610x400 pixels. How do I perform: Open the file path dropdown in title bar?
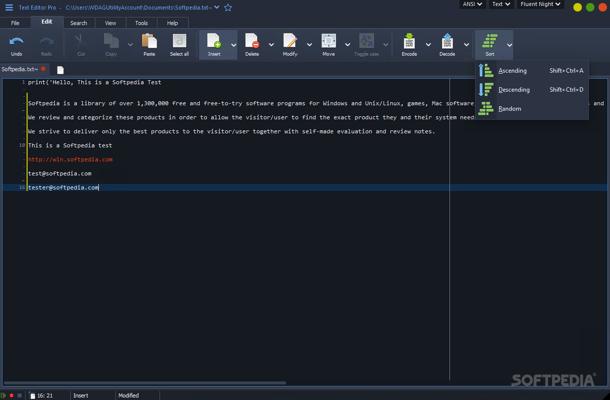tap(217, 7)
